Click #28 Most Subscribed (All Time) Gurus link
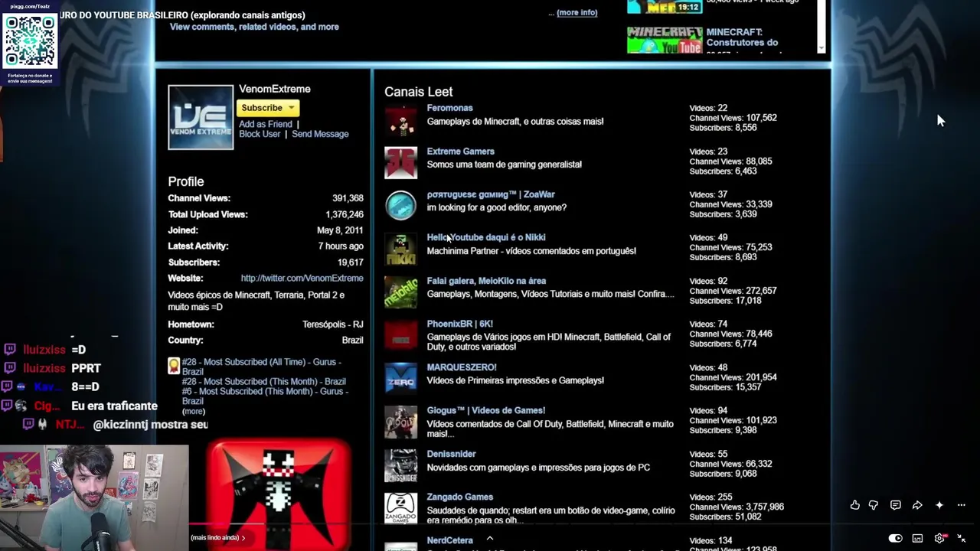This screenshot has height=551, width=980. coord(261,367)
